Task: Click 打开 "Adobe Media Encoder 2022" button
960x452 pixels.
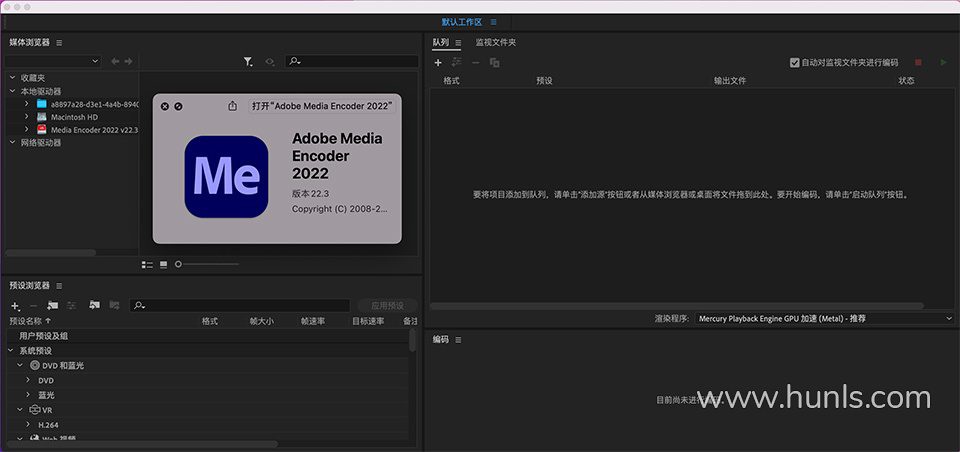Action: tap(322, 106)
